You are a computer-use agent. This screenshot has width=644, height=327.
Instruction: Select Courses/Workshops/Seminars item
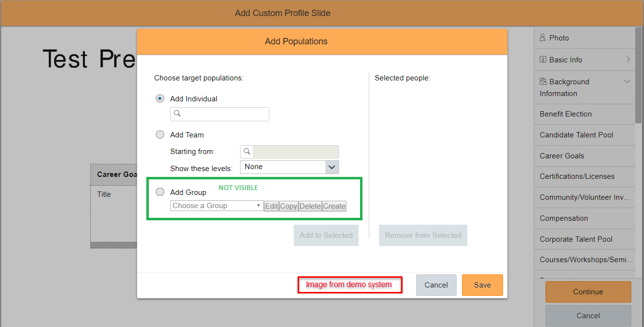584,260
